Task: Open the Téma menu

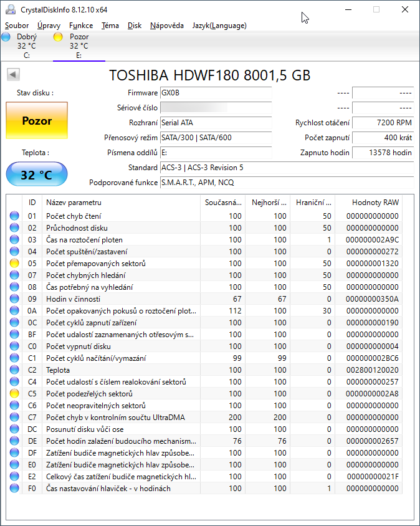Action: 110,26
